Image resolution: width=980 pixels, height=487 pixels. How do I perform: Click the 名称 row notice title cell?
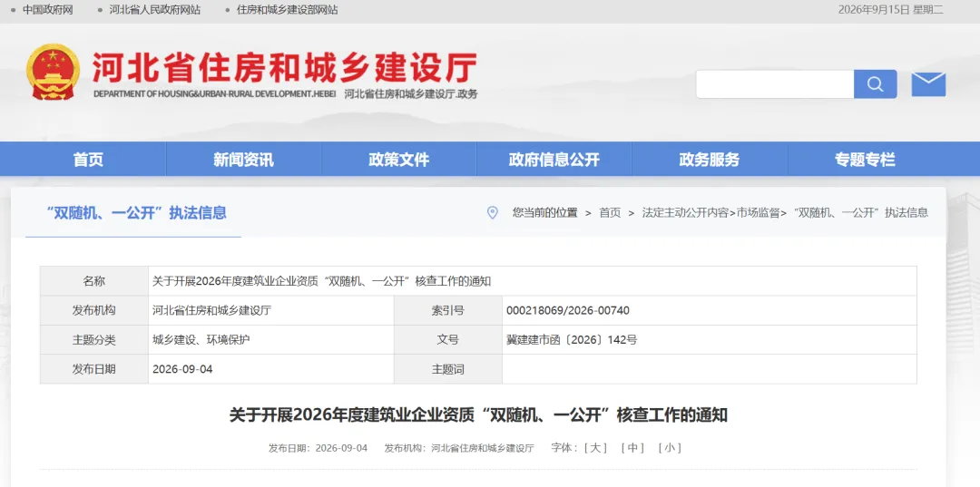click(x=322, y=281)
